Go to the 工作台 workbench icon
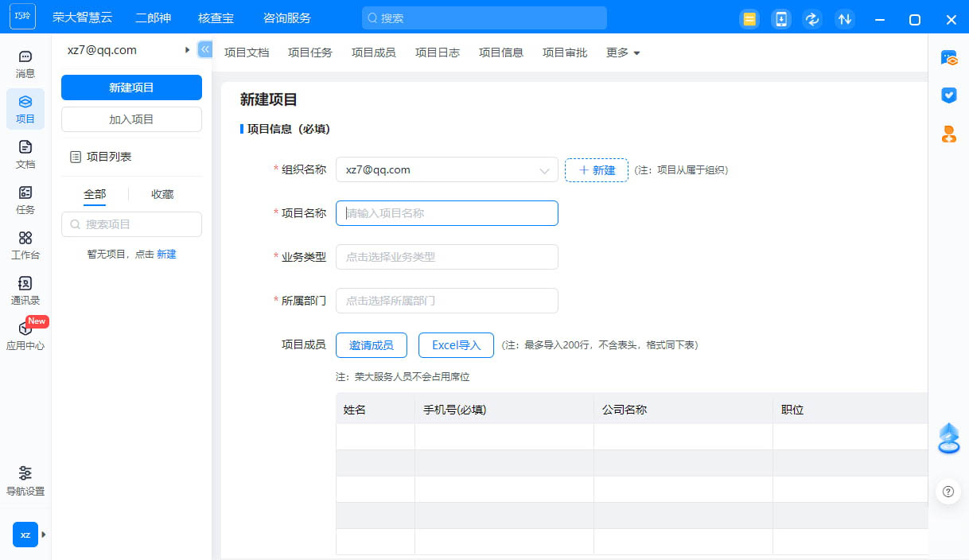Viewport: 969px width, 560px height. (25, 245)
